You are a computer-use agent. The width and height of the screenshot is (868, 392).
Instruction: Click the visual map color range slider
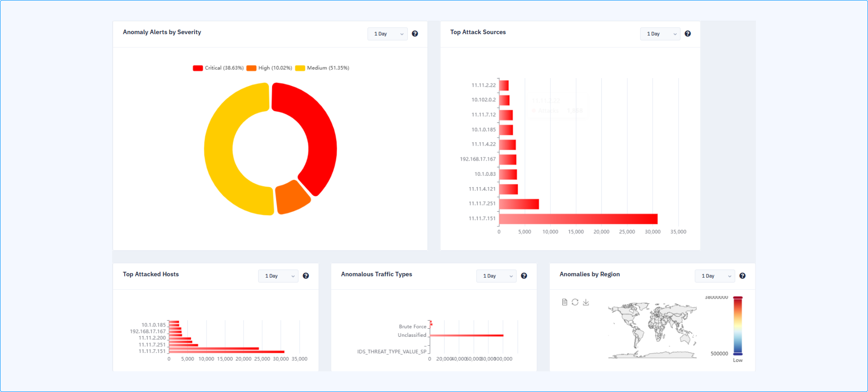click(738, 325)
